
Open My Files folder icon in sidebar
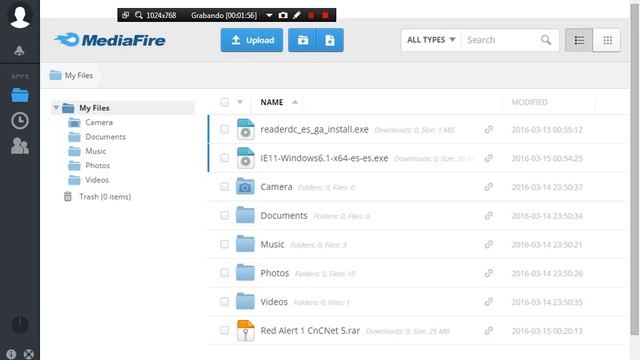20,95
